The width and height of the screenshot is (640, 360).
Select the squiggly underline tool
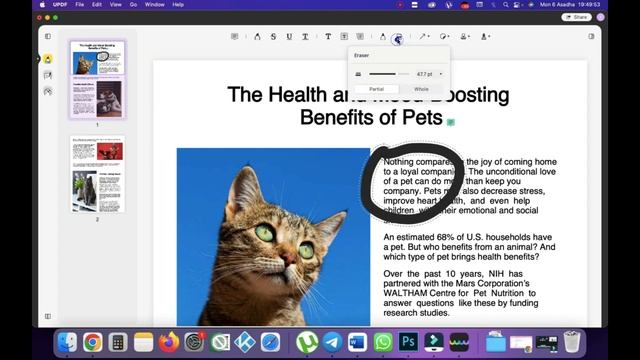tap(305, 36)
